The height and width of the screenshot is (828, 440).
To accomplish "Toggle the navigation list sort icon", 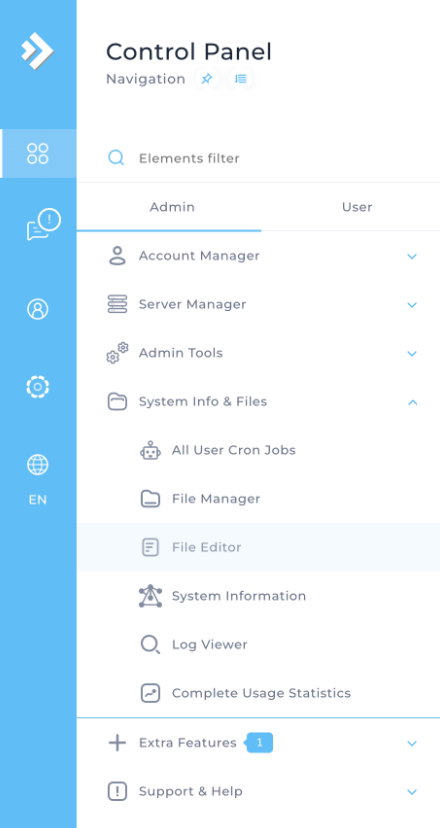I will coord(241,79).
